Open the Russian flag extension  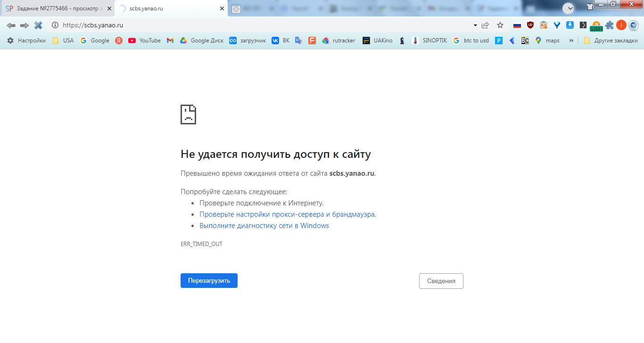[x=517, y=25]
